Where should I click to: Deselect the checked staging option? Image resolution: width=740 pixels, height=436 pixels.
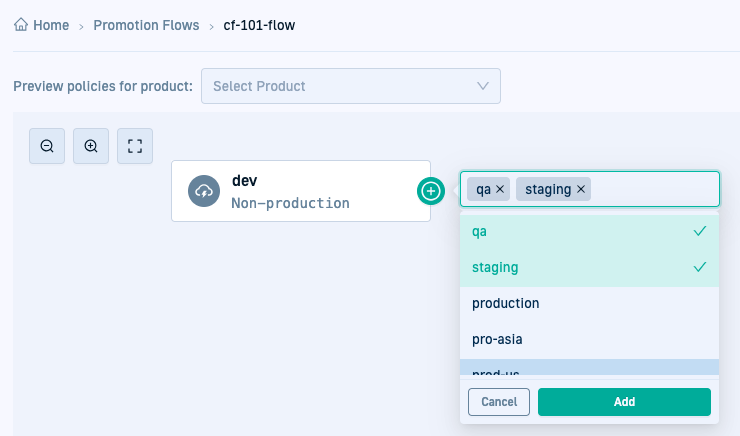pyautogui.click(x=588, y=267)
